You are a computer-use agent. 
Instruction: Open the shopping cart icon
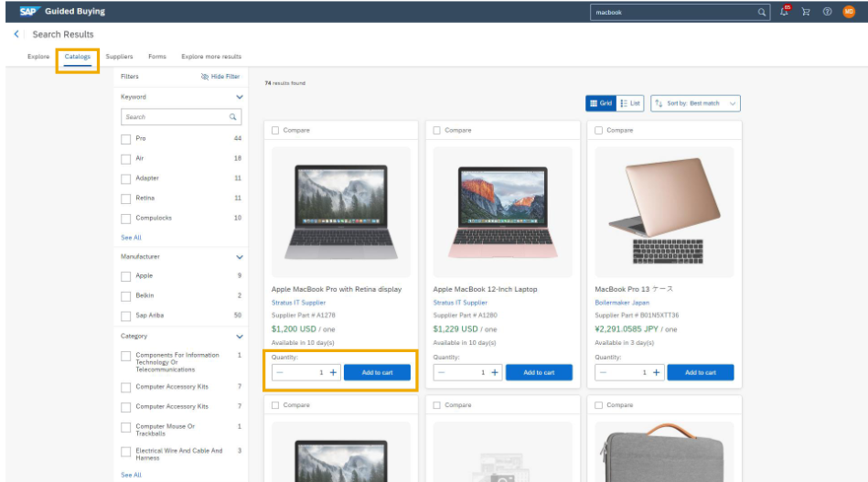point(806,12)
